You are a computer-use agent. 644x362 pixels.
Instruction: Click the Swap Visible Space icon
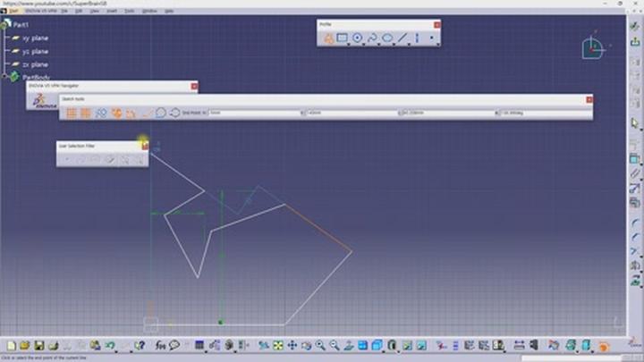pyautogui.click(x=421, y=346)
